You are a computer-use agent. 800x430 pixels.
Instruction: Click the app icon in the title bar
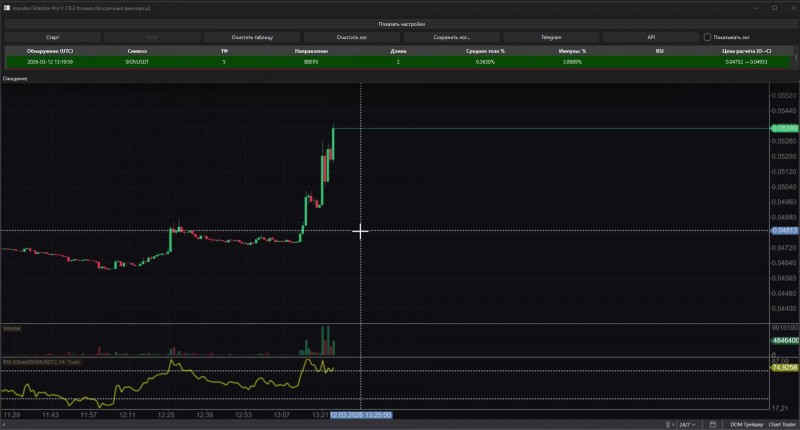coord(7,8)
